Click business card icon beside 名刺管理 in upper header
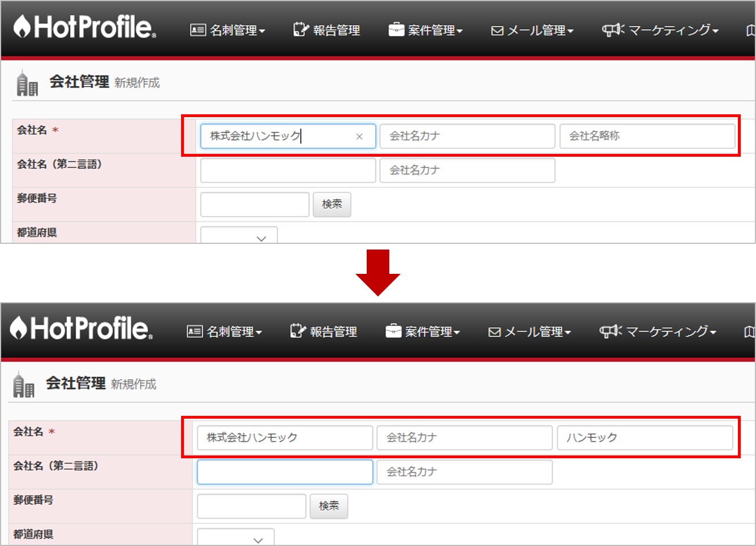756x546 pixels. point(197,30)
